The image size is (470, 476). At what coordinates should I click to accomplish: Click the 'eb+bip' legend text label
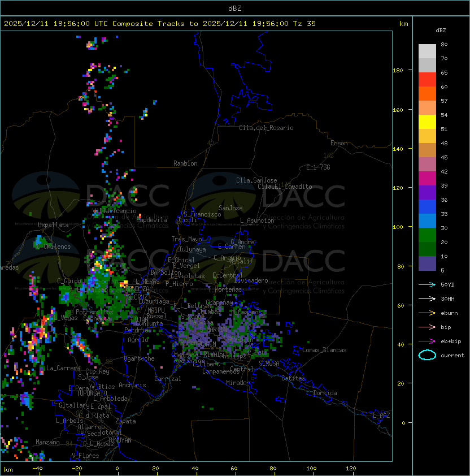pos(451,341)
